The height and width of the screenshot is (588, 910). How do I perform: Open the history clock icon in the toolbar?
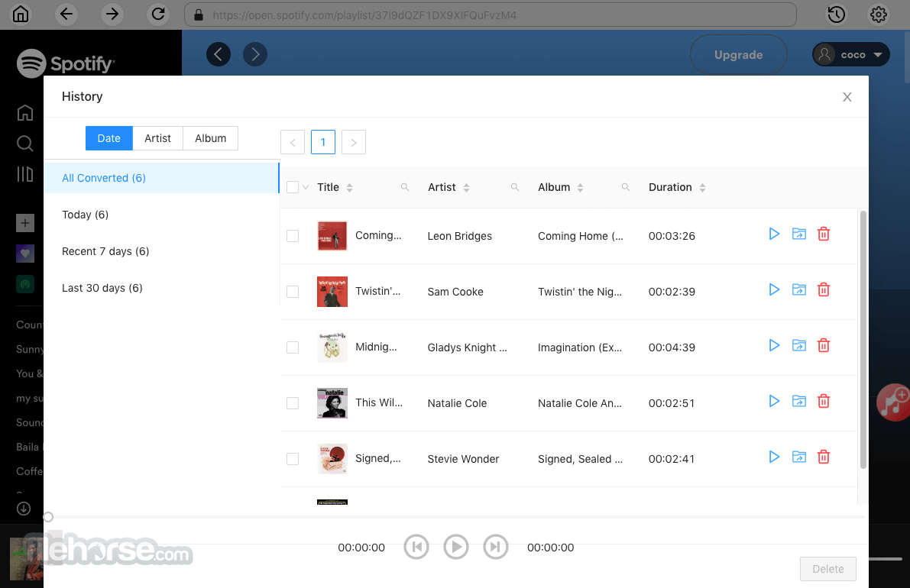click(x=836, y=15)
